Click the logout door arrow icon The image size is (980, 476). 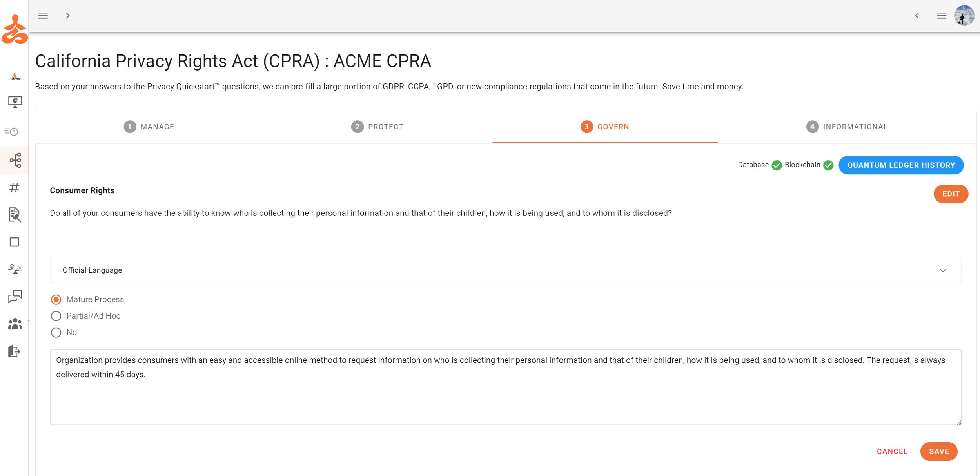[14, 351]
